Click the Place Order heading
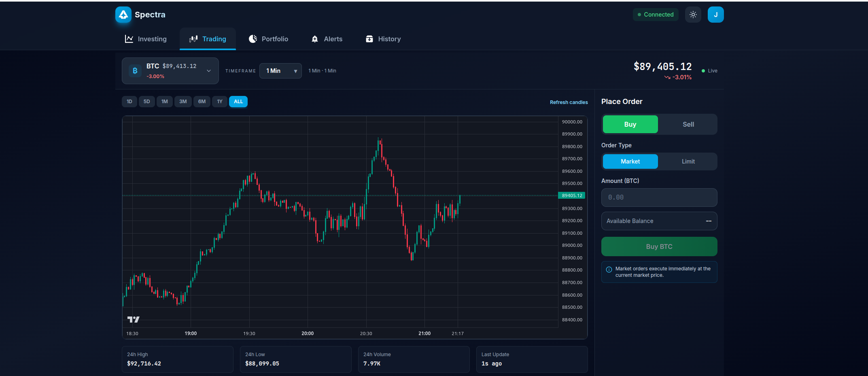Image resolution: width=868 pixels, height=376 pixels. [x=622, y=102]
